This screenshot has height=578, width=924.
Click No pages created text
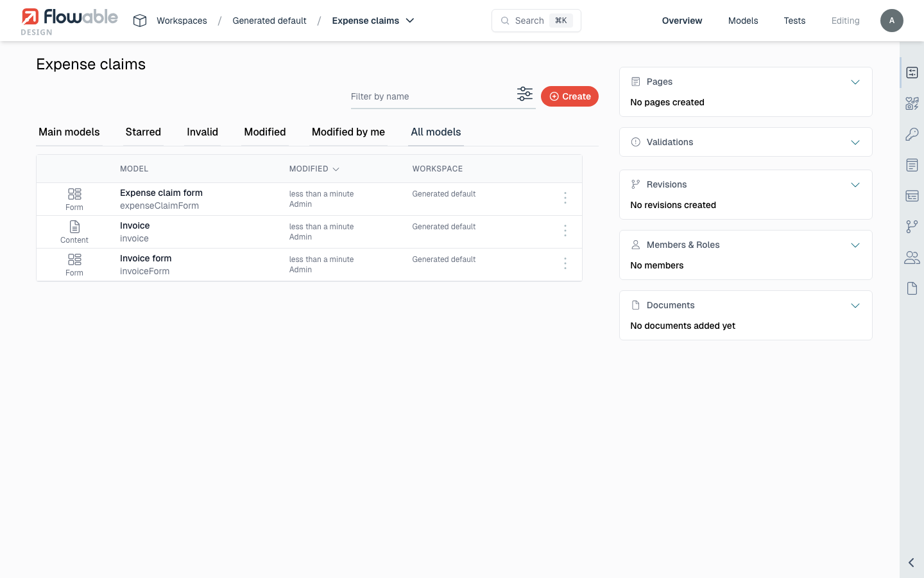pyautogui.click(x=667, y=102)
